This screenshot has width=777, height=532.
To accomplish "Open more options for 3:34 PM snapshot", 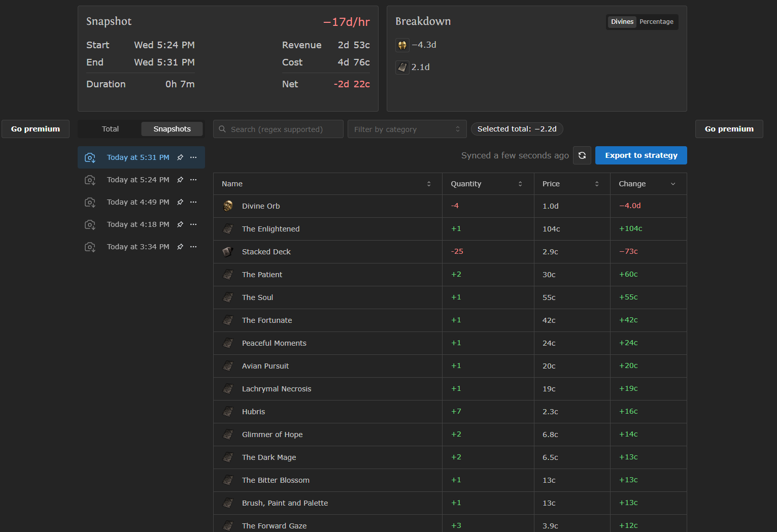I will pos(193,247).
